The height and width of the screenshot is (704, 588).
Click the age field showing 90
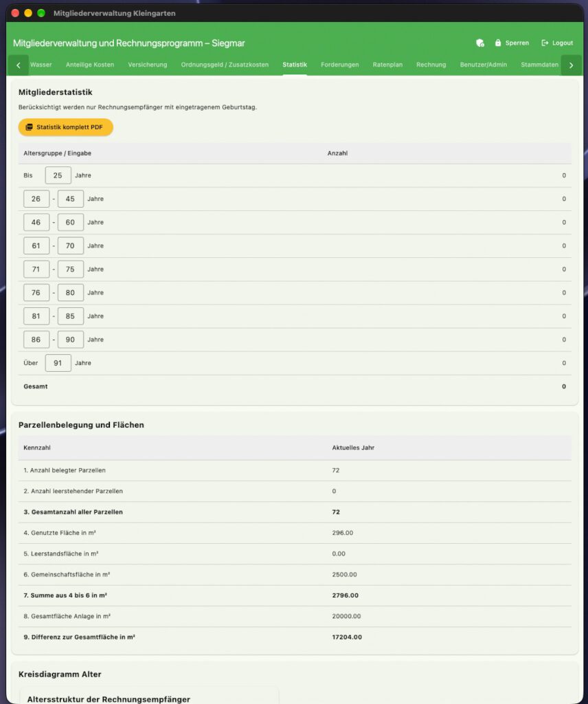71,340
